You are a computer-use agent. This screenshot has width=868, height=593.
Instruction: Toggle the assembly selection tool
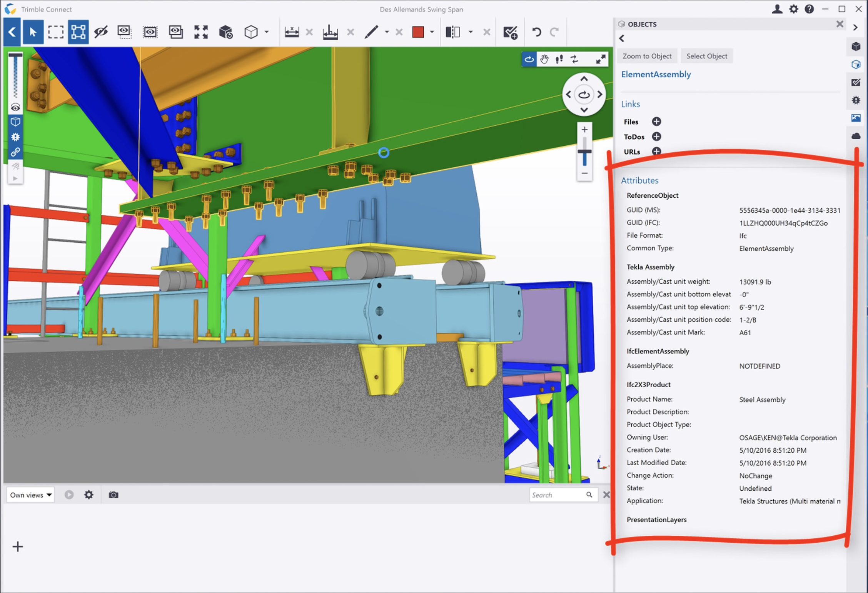click(78, 32)
